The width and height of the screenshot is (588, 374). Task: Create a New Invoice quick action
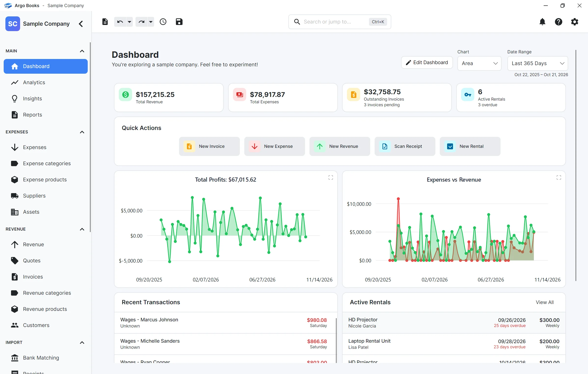pos(209,146)
